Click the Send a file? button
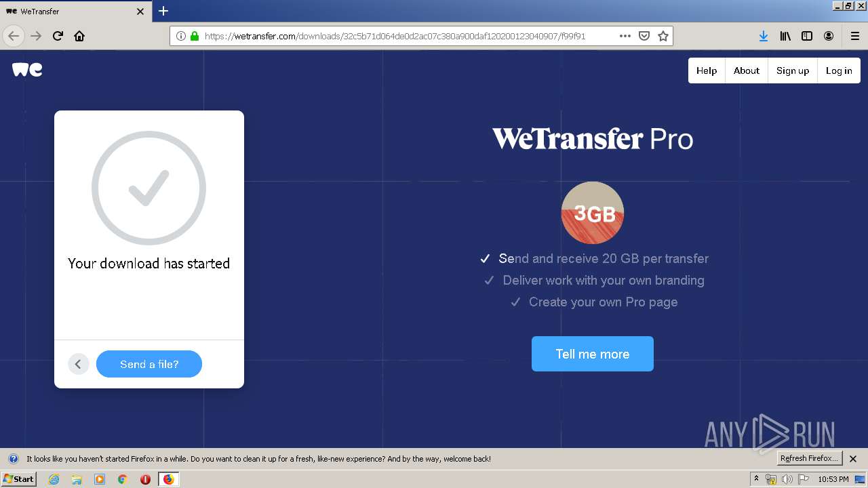Viewport: 868px width, 488px height. pyautogui.click(x=149, y=364)
